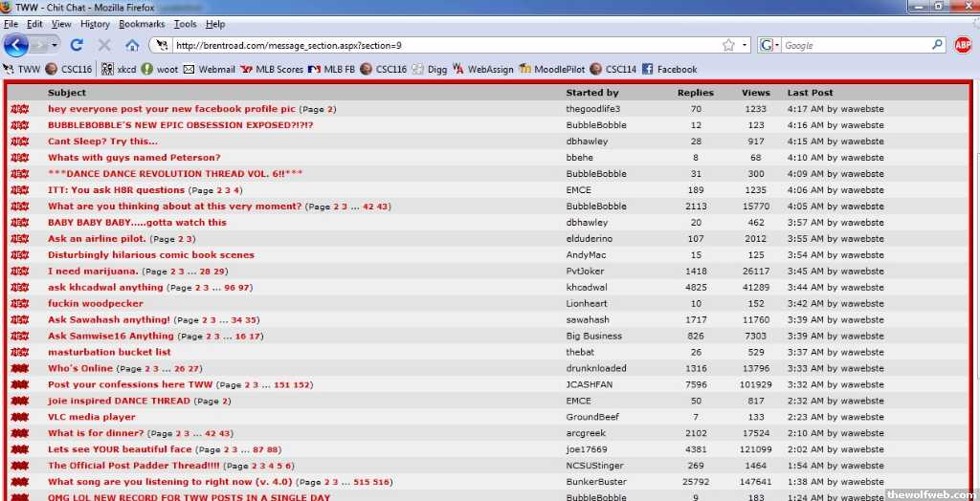Open the MLB Scores bookmark
980x501 pixels.
(272, 69)
